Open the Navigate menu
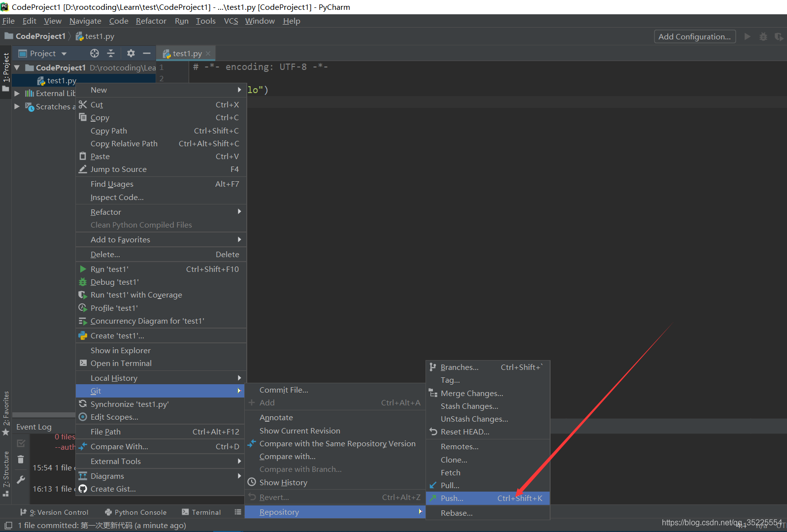The height and width of the screenshot is (532, 787). [85, 21]
